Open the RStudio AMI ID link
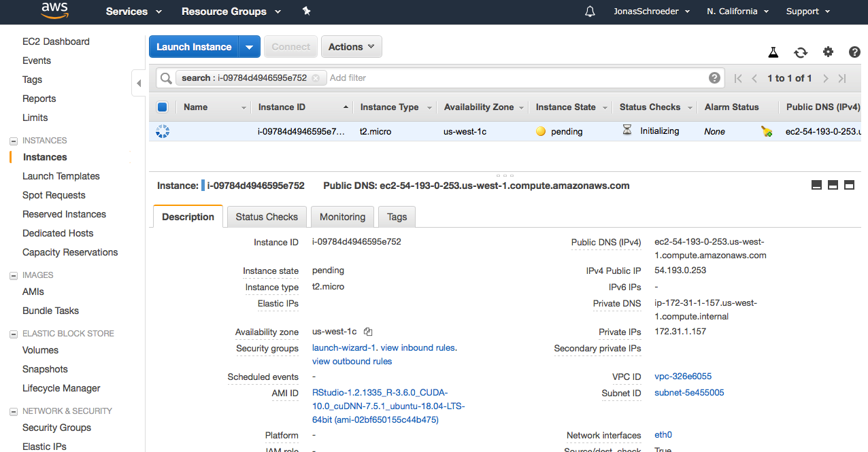 (388, 406)
